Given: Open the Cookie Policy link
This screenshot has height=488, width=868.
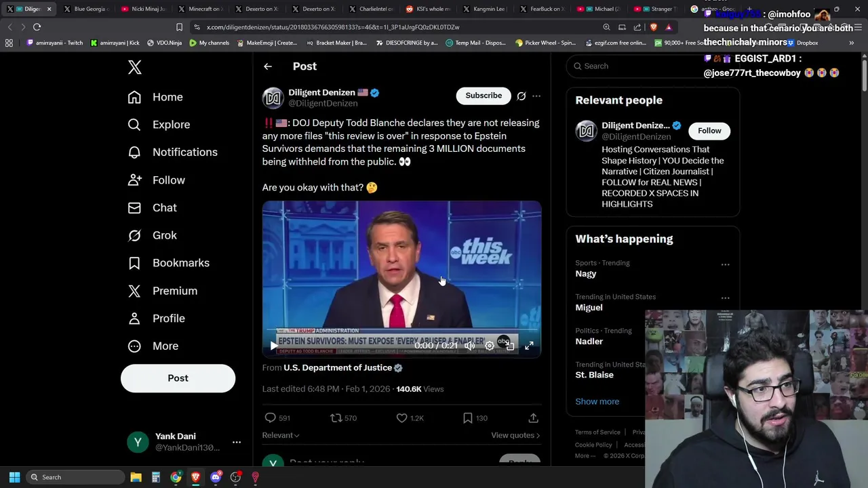Looking at the screenshot, I should tap(593, 445).
